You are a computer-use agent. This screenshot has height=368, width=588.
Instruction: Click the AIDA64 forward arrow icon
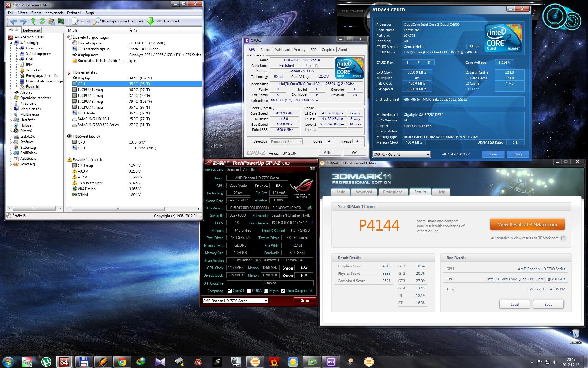coord(23,21)
